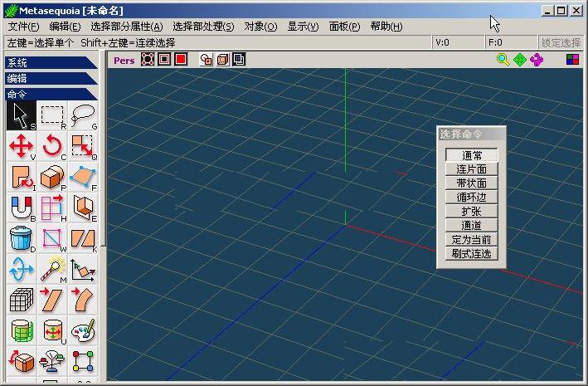The width and height of the screenshot is (588, 386).
Task: Click the 循环边 button
Action: pos(471,198)
